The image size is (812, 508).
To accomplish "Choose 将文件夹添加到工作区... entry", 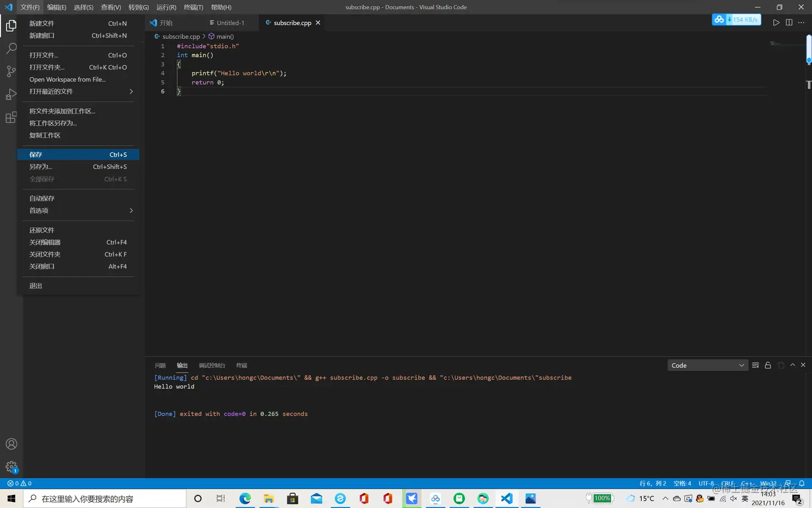I will click(x=78, y=111).
